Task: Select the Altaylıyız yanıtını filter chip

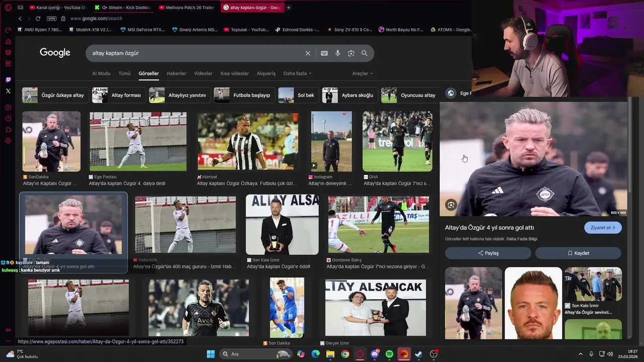Action: point(180,95)
